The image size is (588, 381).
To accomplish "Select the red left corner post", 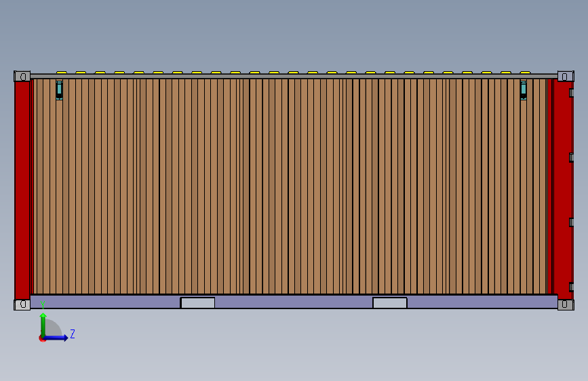I will click(x=22, y=190).
